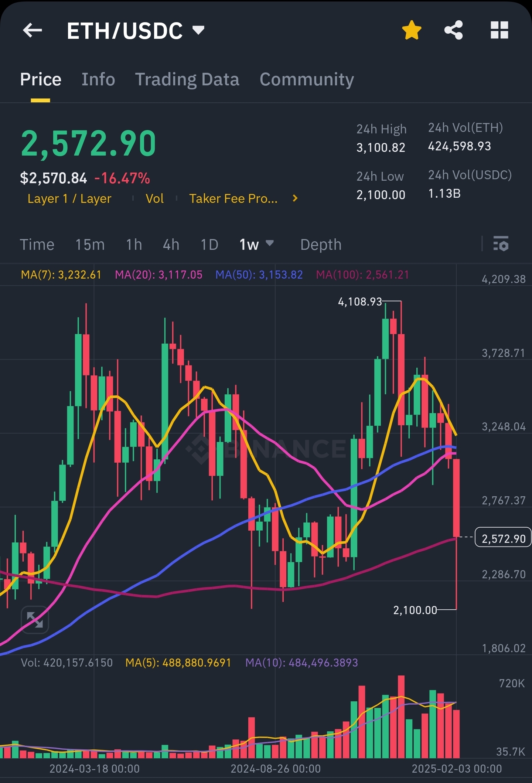
Task: Tap the 2,572.90 current price marker
Action: click(x=503, y=539)
